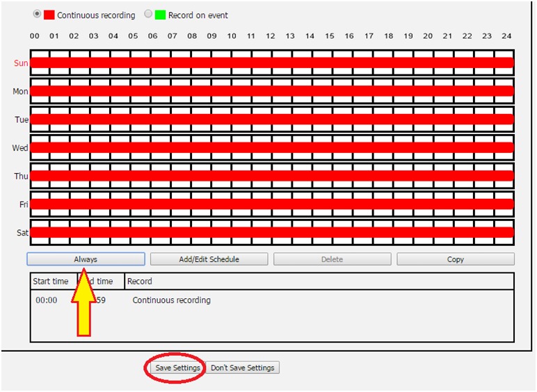Screen dimensions: 537x392
Task: Click Don't Save Settings button
Action: point(242,368)
